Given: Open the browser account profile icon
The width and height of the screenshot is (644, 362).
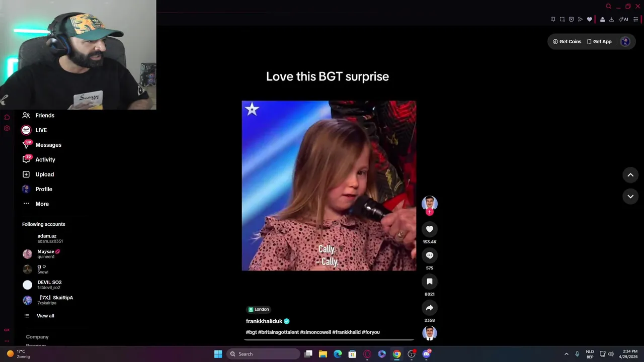Looking at the screenshot, I should pos(602,20).
